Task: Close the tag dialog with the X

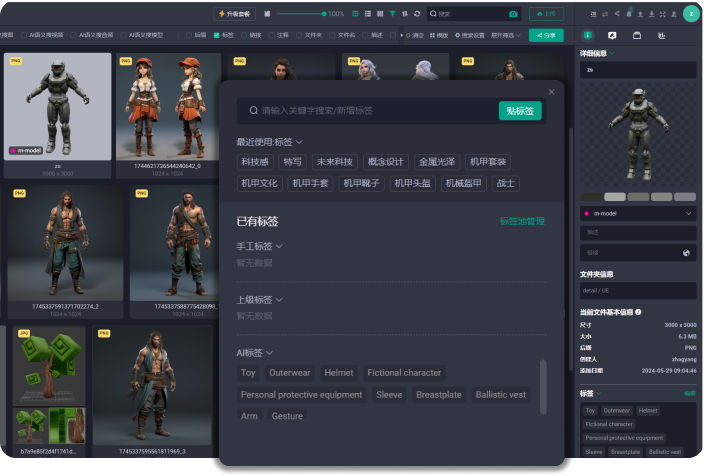Action: click(551, 92)
